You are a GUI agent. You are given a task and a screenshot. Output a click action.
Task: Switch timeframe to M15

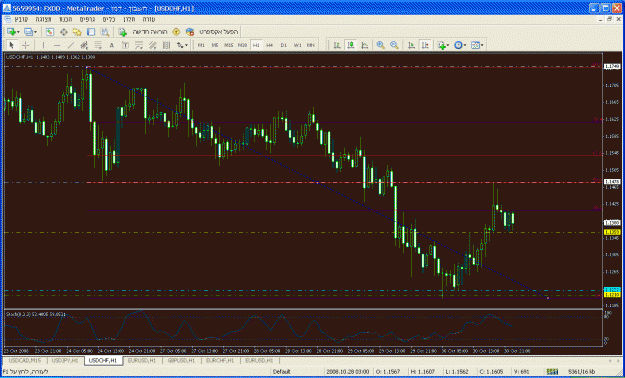tap(228, 45)
